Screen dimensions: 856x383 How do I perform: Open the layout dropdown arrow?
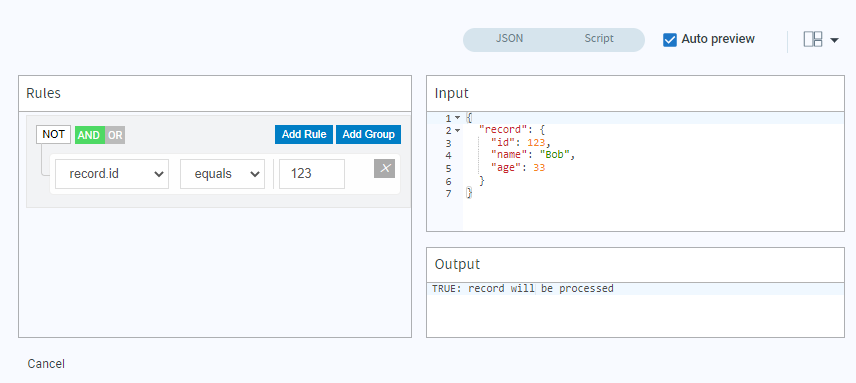(x=834, y=40)
